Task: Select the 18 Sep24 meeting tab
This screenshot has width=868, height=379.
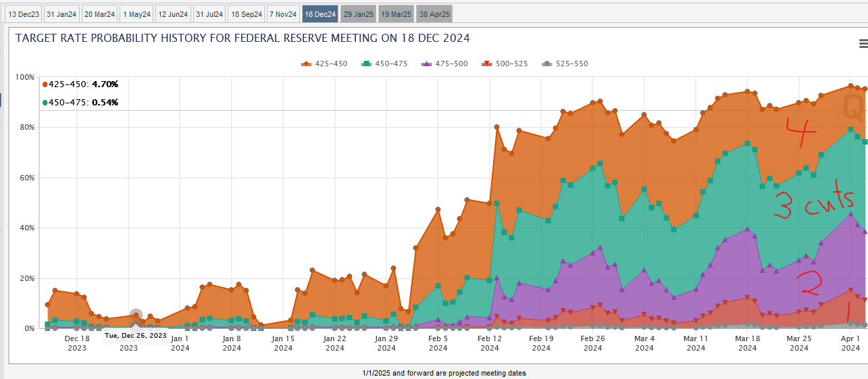Action: [x=245, y=14]
